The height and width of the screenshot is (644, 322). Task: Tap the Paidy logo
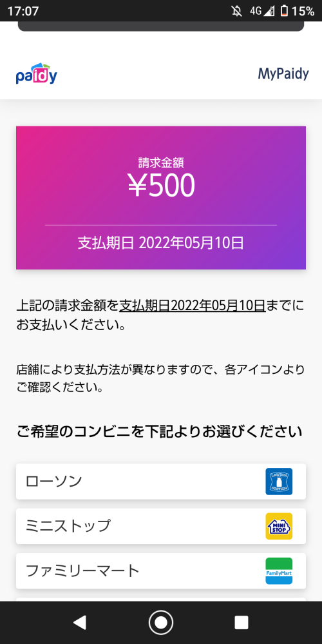tap(37, 74)
